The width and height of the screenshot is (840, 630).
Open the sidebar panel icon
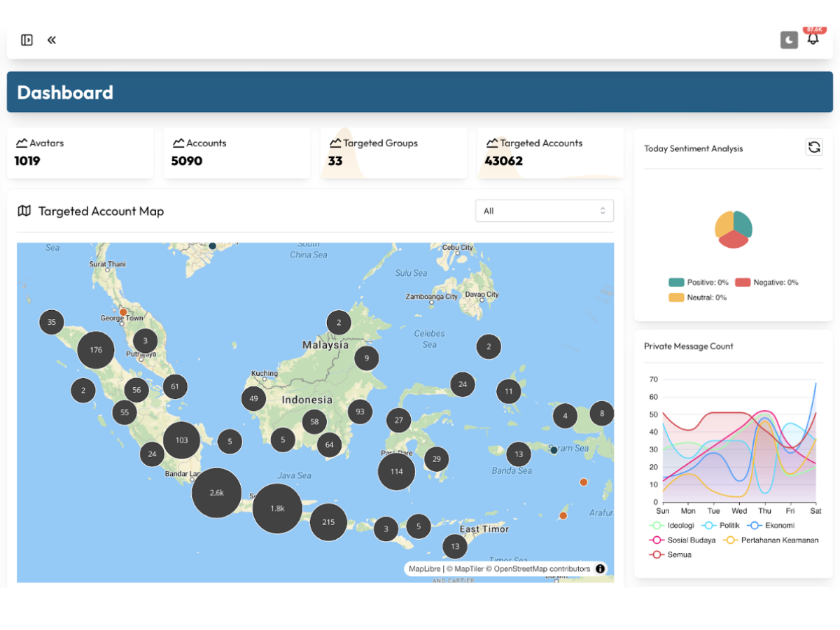[27, 40]
